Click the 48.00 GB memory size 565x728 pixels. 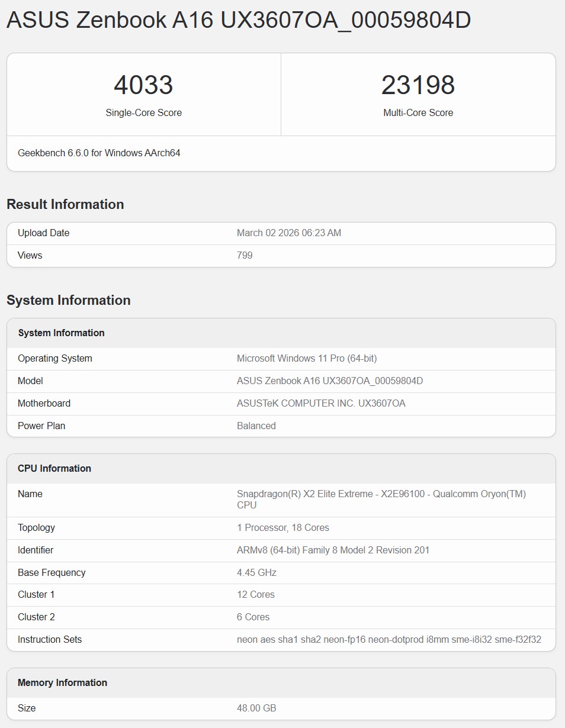point(256,708)
